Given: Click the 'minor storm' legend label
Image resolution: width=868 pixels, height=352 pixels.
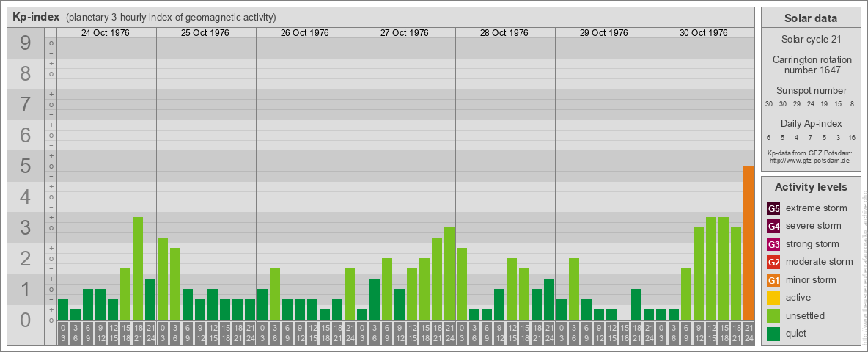Looking at the screenshot, I should click(x=811, y=280).
